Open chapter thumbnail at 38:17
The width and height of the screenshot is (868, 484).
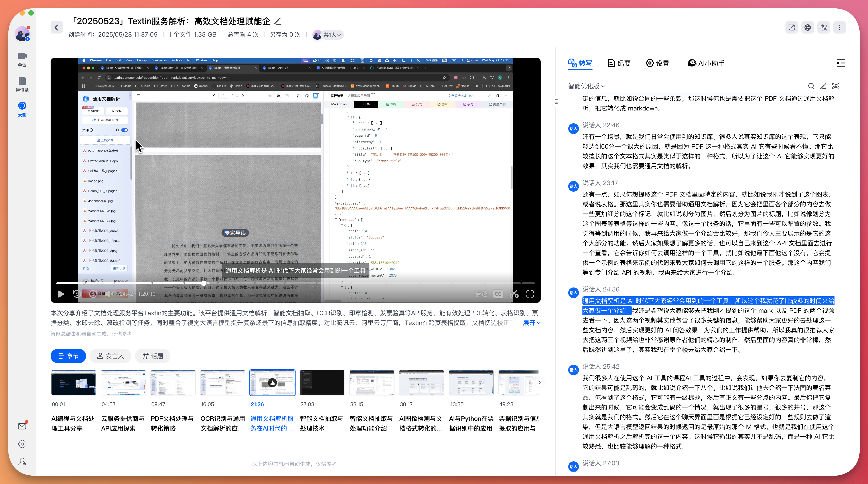click(x=422, y=383)
